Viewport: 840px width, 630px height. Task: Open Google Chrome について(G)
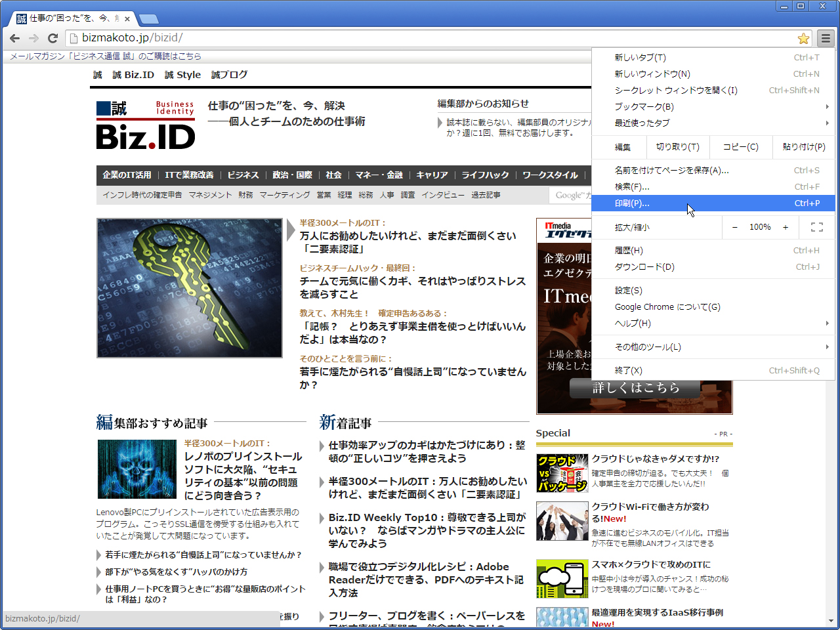713,307
